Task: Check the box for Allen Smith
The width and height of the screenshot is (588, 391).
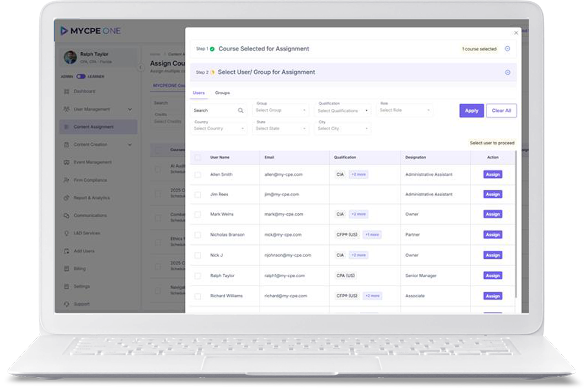Action: point(197,175)
